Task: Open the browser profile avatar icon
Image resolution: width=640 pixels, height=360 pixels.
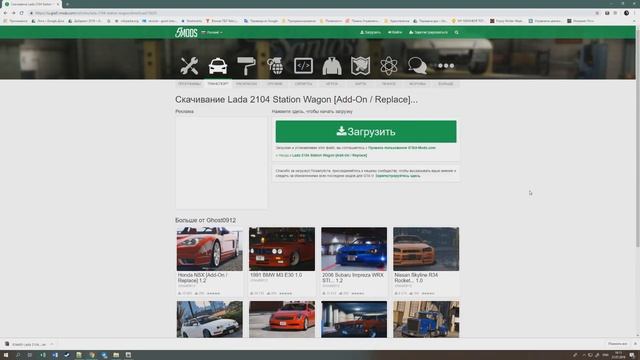Action: coord(626,13)
